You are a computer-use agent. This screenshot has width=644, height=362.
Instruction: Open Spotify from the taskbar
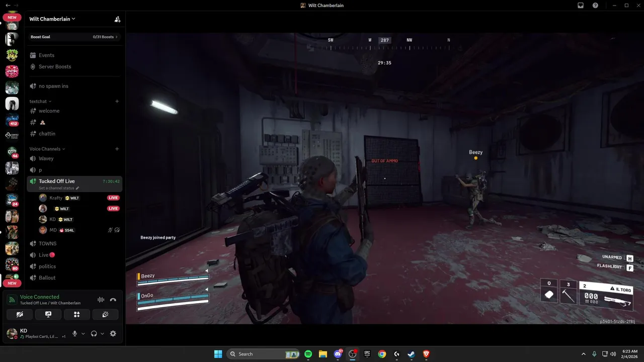(308, 354)
